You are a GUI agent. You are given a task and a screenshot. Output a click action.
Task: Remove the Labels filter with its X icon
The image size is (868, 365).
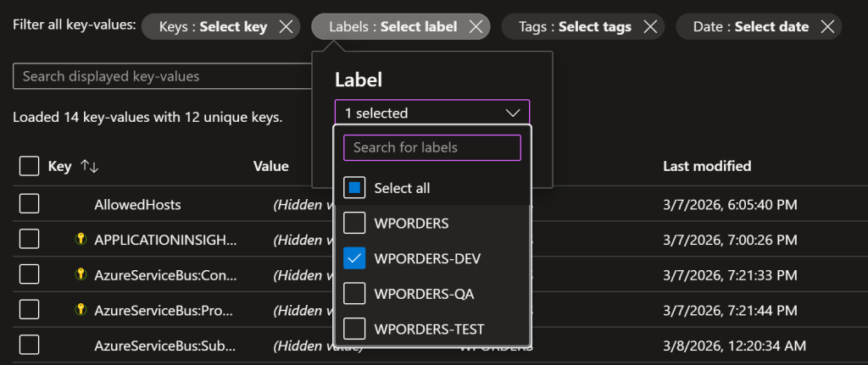[476, 26]
